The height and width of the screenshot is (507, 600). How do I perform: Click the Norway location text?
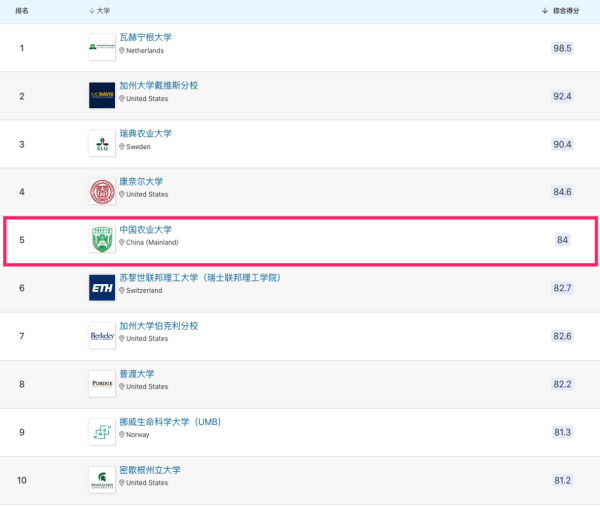point(138,435)
